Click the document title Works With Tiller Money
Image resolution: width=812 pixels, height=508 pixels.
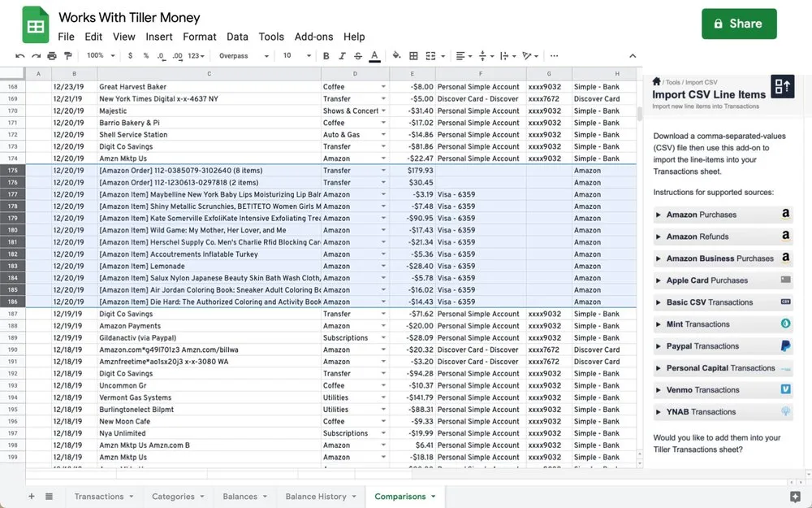(x=129, y=18)
